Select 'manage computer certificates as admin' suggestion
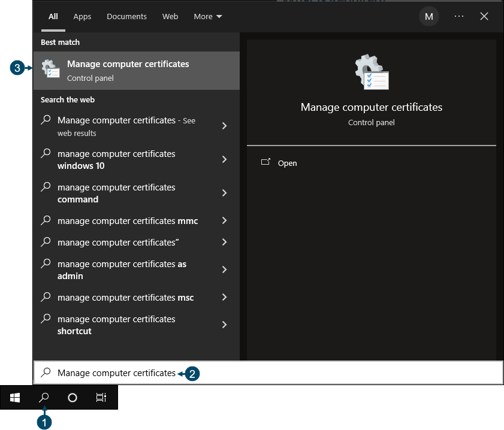This screenshot has height=430, width=504. 137,269
